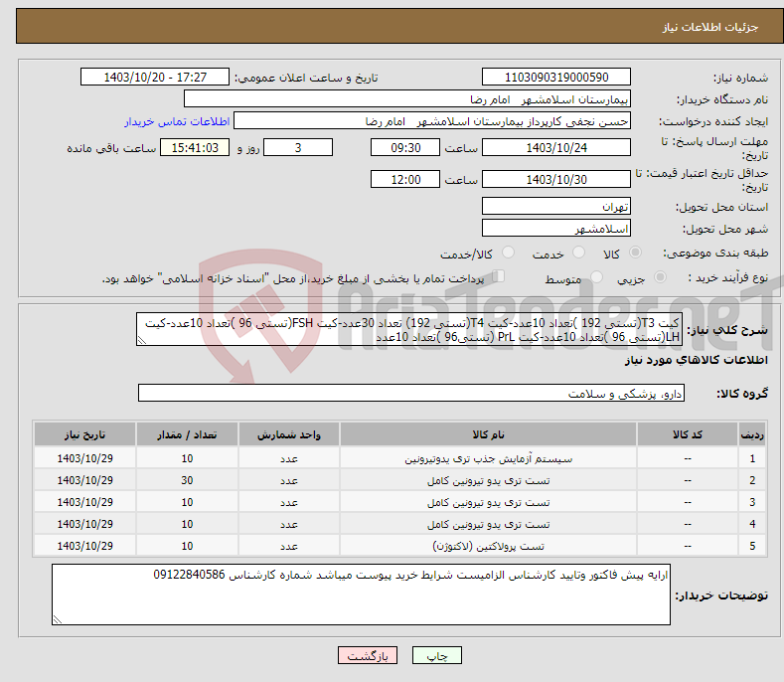This screenshot has width=784, height=682.
Task: Click the announcement date field 1403/10/20 - 17:27
Action: pos(154,78)
